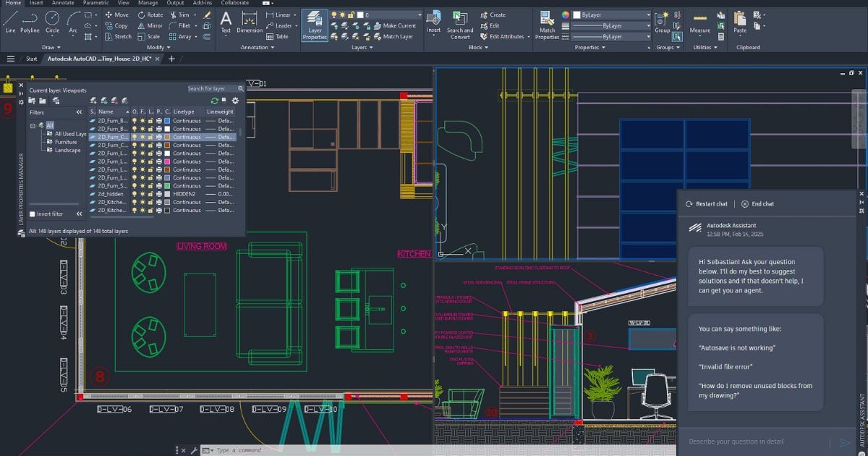Select the Line draw tool
Screen dimensions: 868x456
pyautogui.click(x=10, y=22)
